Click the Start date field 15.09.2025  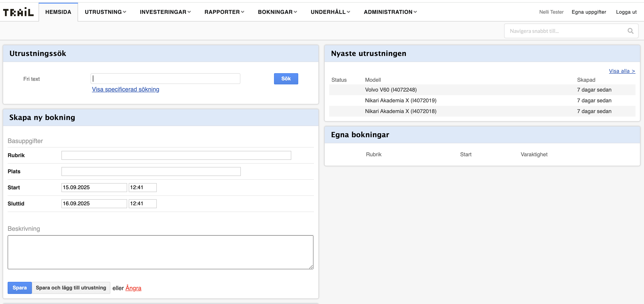point(94,187)
